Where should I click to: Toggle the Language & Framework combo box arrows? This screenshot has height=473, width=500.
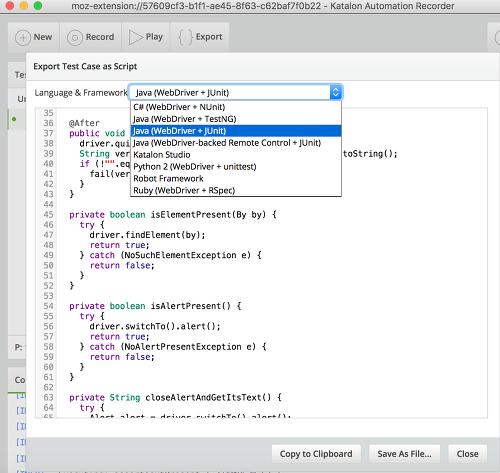click(x=336, y=92)
